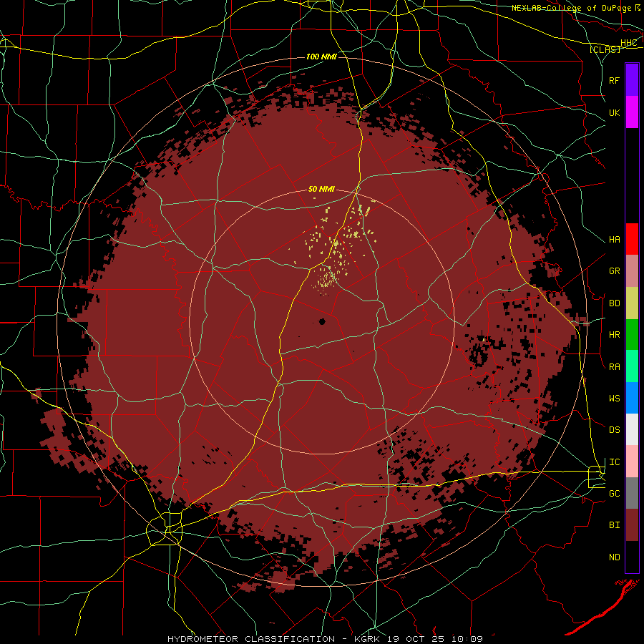Click the [CLAS] label under HHC
This screenshot has width=644, height=644.
tap(605, 49)
